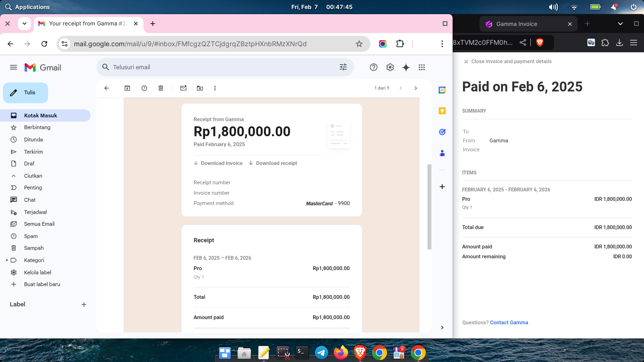
Task: Open Google Keep in side panel
Action: coord(442,111)
